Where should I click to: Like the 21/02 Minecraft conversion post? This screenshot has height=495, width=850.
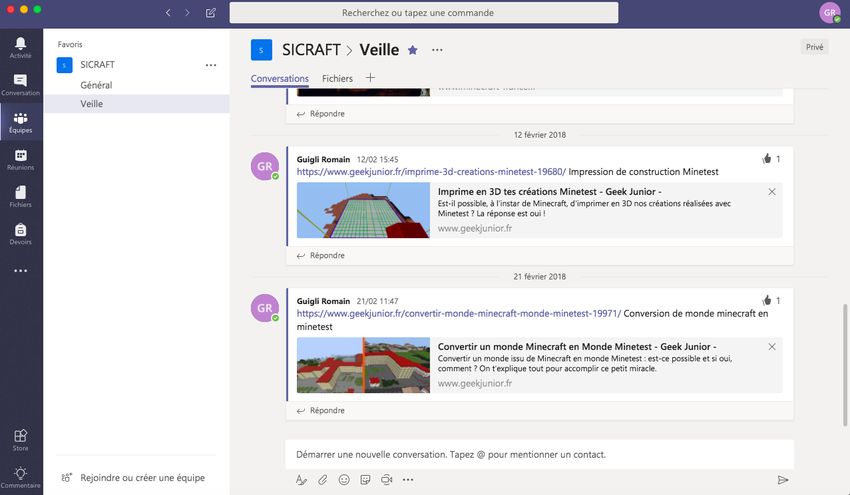click(x=767, y=300)
